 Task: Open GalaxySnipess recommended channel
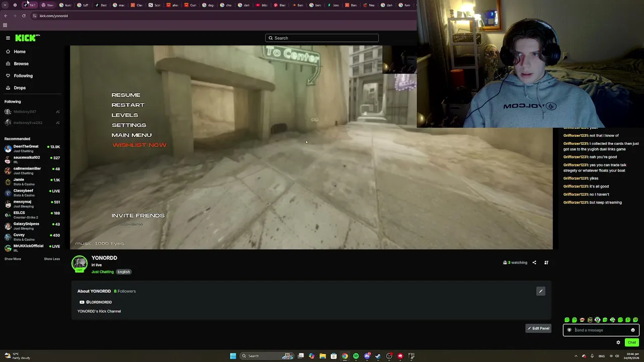click(32, 226)
